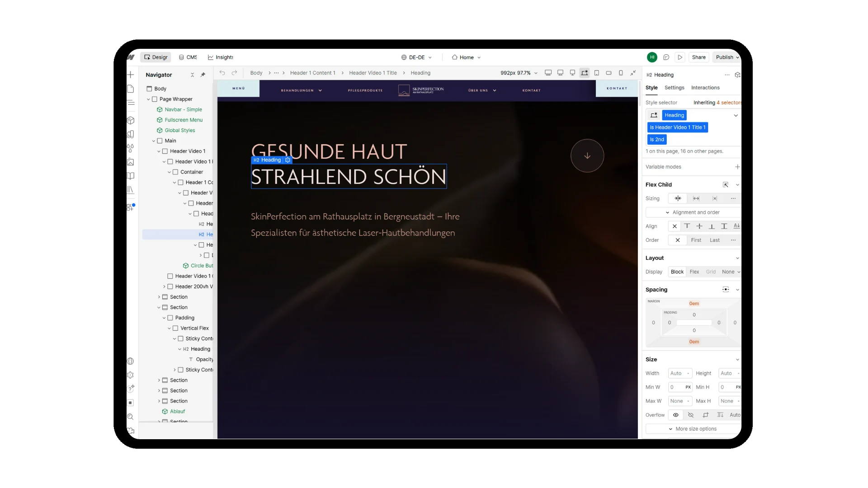This screenshot has height=488, width=868.
Task: Click the Publish button
Action: (726, 57)
